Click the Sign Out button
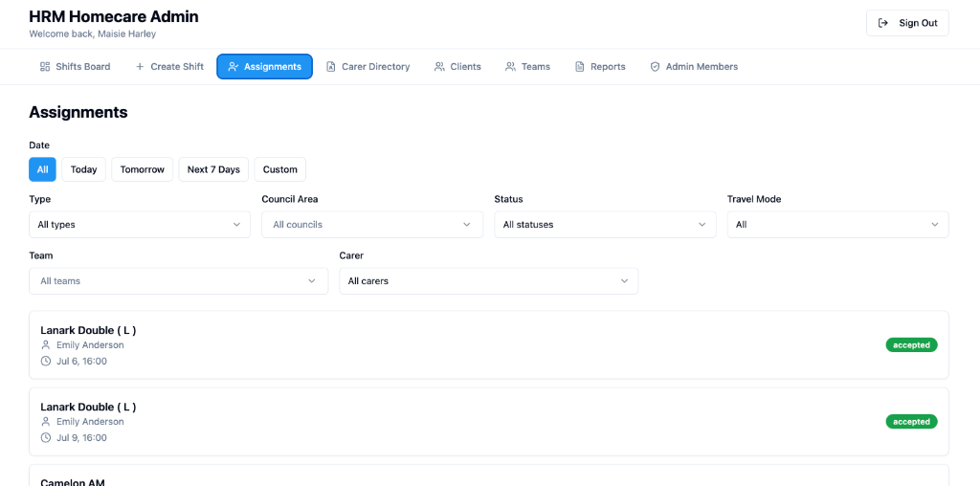This screenshot has width=980, height=486. pos(907,23)
